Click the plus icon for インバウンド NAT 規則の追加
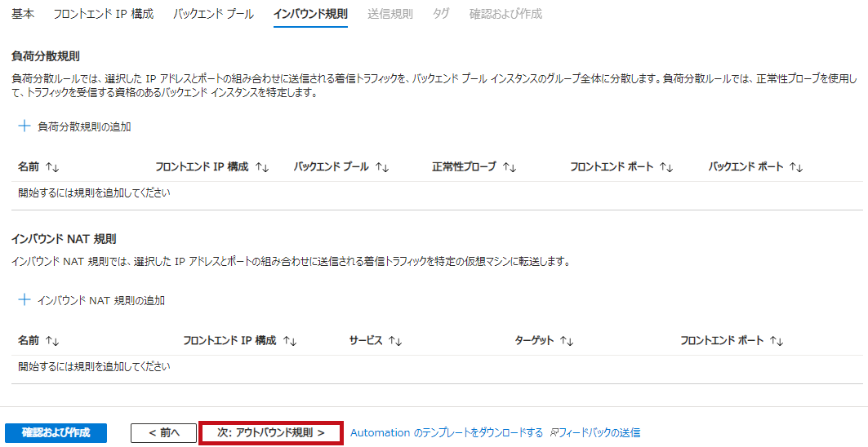This screenshot has height=447, width=868. point(24,300)
